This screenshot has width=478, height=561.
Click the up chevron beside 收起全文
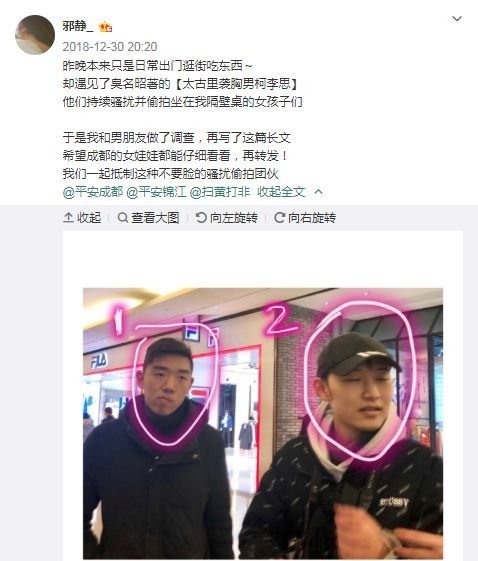(318, 192)
